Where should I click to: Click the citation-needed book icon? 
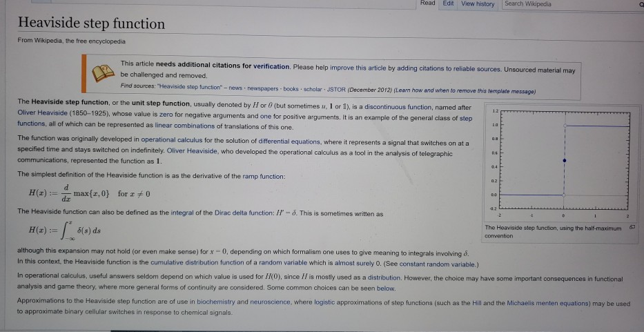pyautogui.click(x=104, y=74)
